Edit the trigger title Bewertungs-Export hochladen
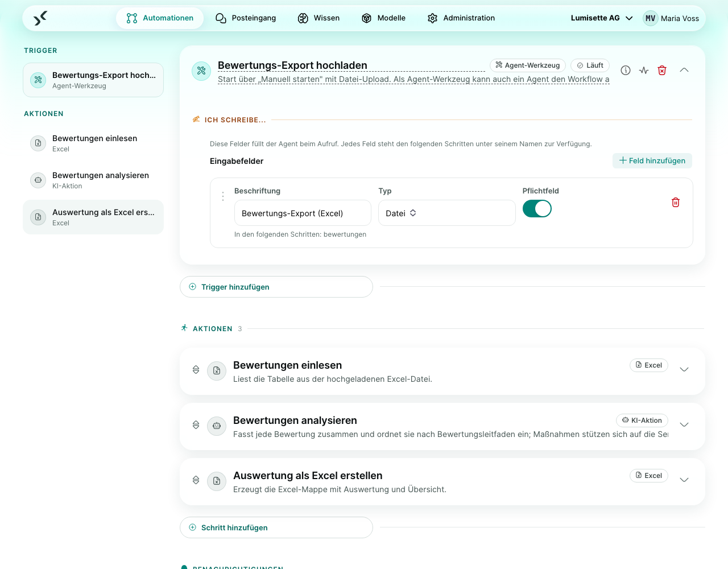728x569 pixels. [351, 65]
